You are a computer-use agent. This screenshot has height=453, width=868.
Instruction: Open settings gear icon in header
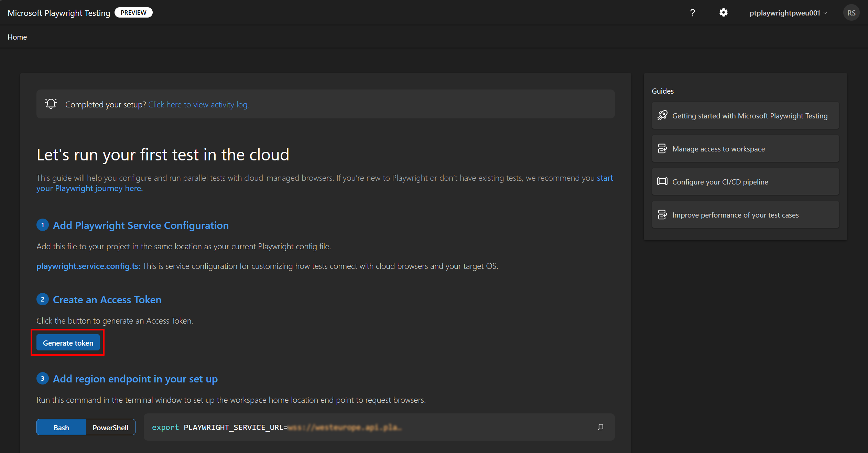723,13
